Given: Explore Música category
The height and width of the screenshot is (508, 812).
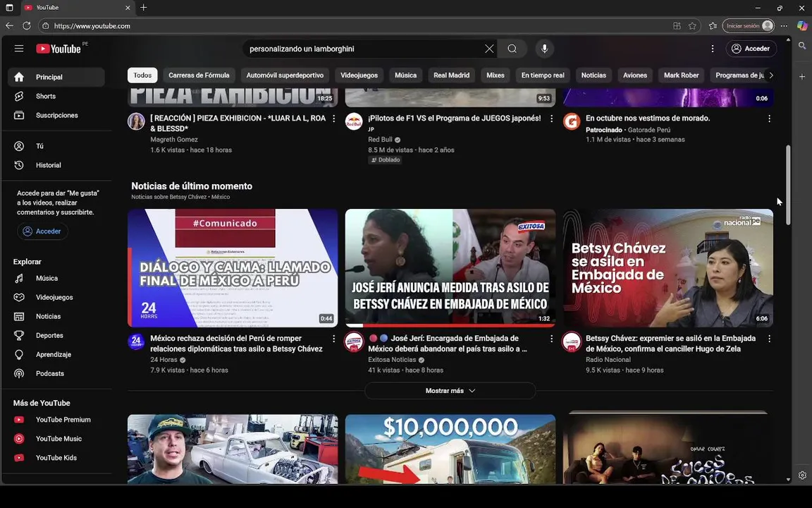Looking at the screenshot, I should (56, 279).
